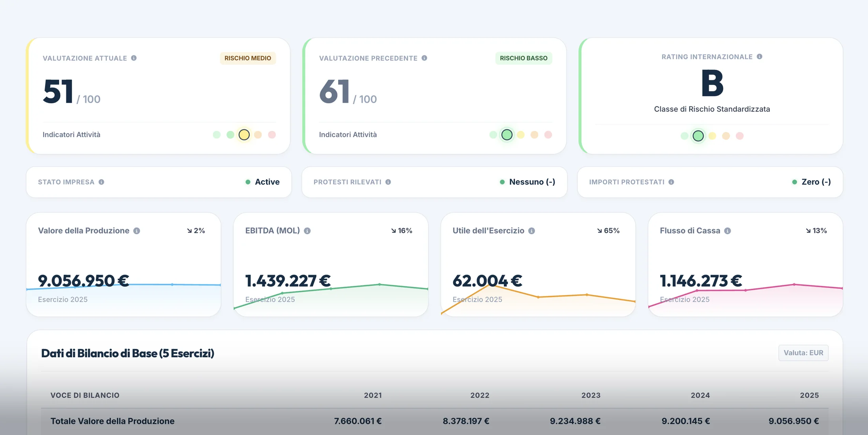Click the 2021 column header
The height and width of the screenshot is (435, 868).
(372, 395)
